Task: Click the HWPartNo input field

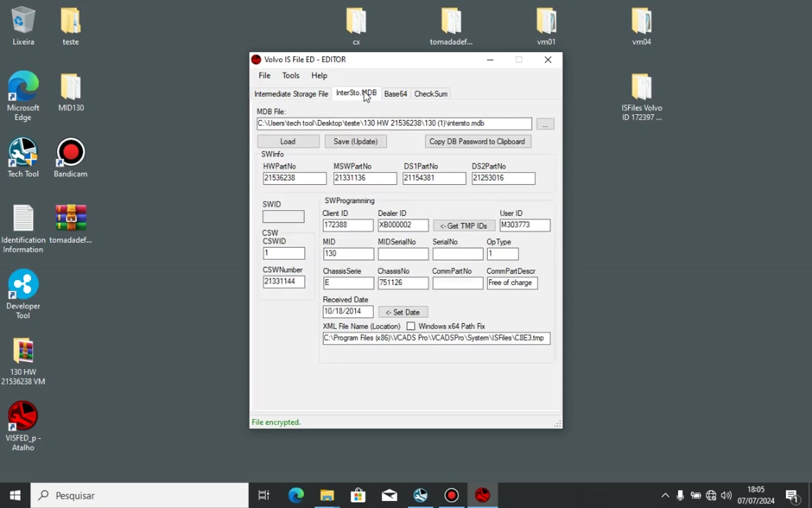Action: coord(294,178)
